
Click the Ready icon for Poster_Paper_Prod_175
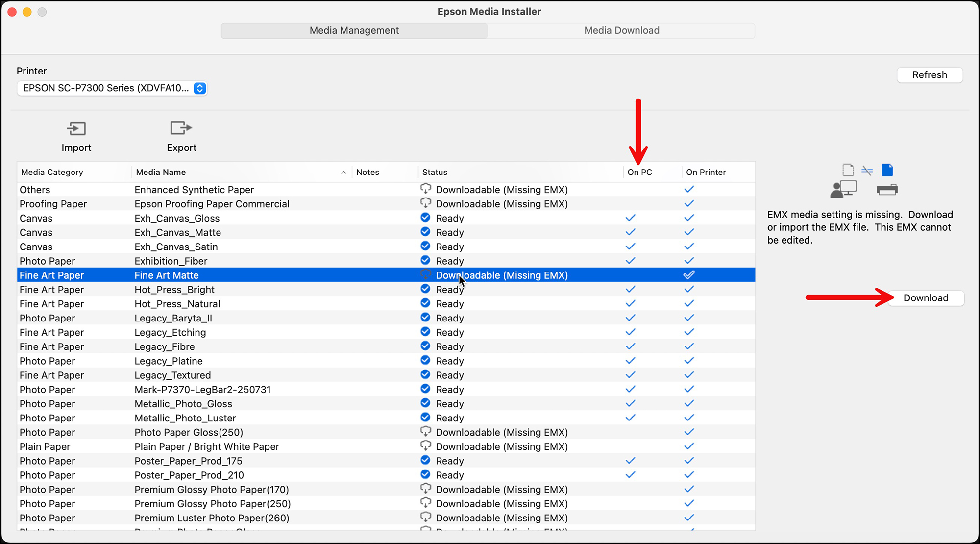point(425,460)
